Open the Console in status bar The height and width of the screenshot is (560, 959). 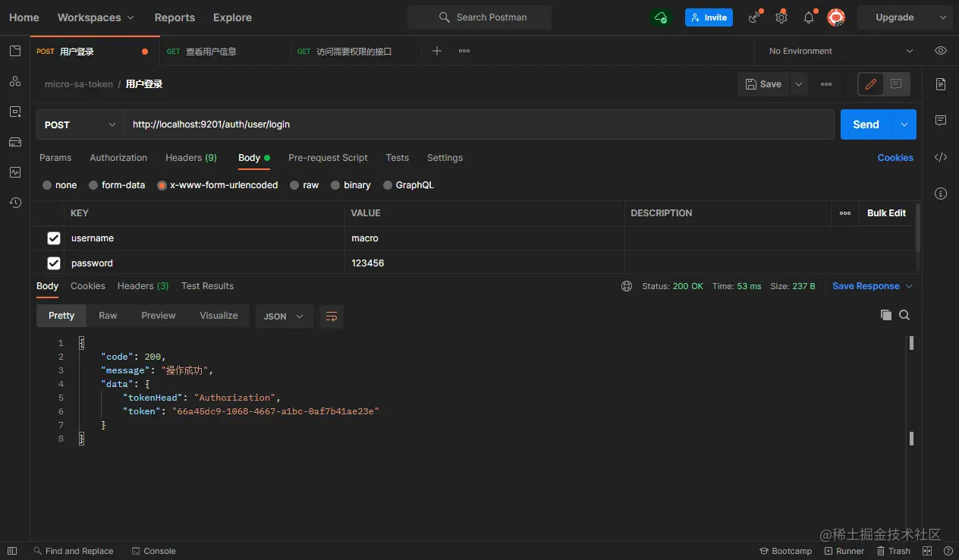click(x=153, y=551)
